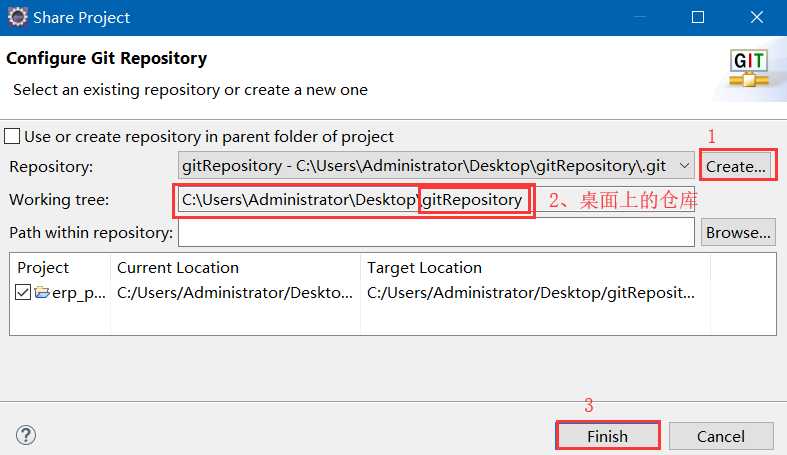The width and height of the screenshot is (787, 455).
Task: Click the Create... button
Action: tap(736, 166)
